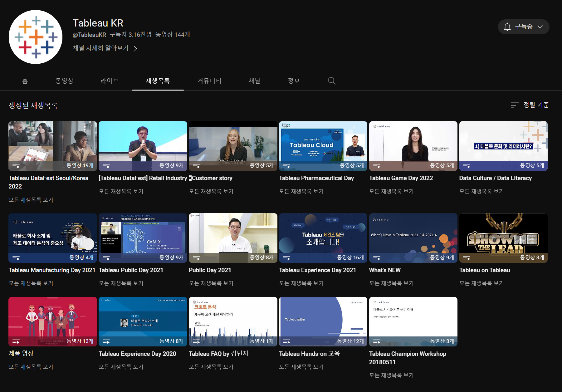Click 동영상 16개 count on Experience Day 2021
Image resolution: width=562 pixels, height=392 pixels.
[x=350, y=258]
